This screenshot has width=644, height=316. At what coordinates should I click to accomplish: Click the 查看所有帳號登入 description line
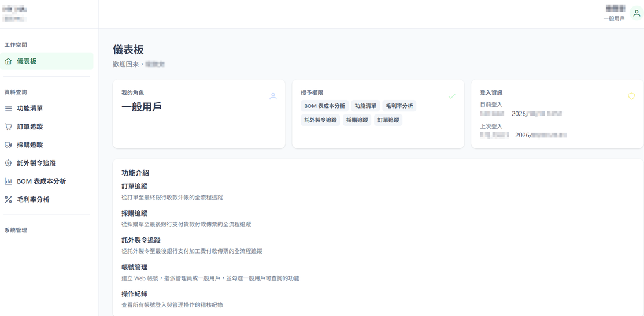[x=172, y=305]
